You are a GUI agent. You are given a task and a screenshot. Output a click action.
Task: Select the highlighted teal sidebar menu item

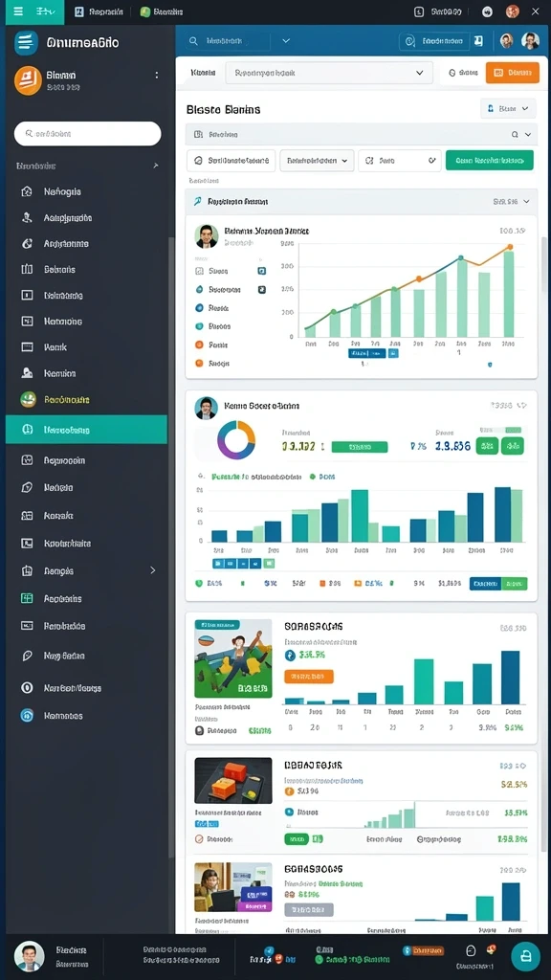(86, 430)
